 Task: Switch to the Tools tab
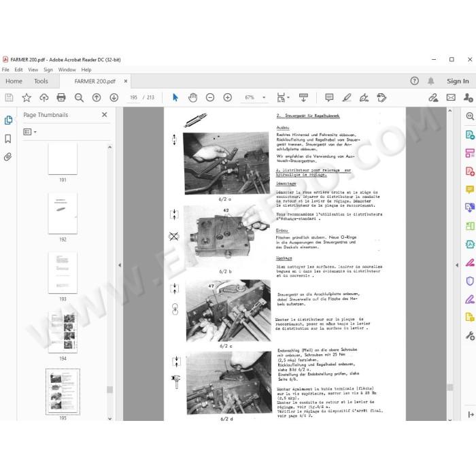coord(41,81)
